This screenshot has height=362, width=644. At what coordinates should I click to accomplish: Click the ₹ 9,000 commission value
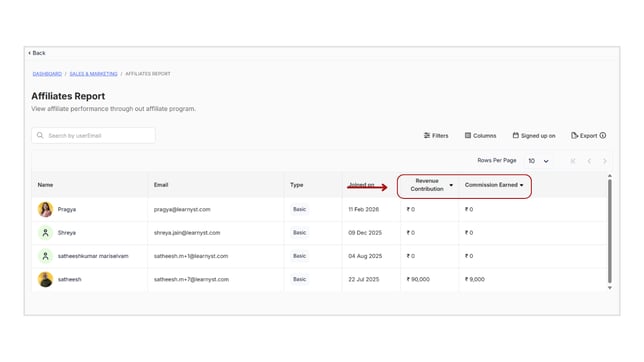pos(475,279)
